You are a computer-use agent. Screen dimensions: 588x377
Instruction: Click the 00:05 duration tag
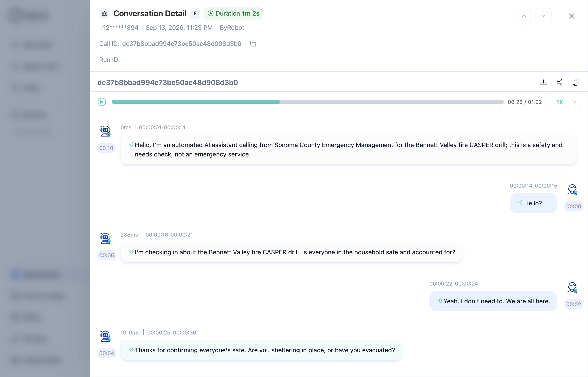(x=106, y=255)
